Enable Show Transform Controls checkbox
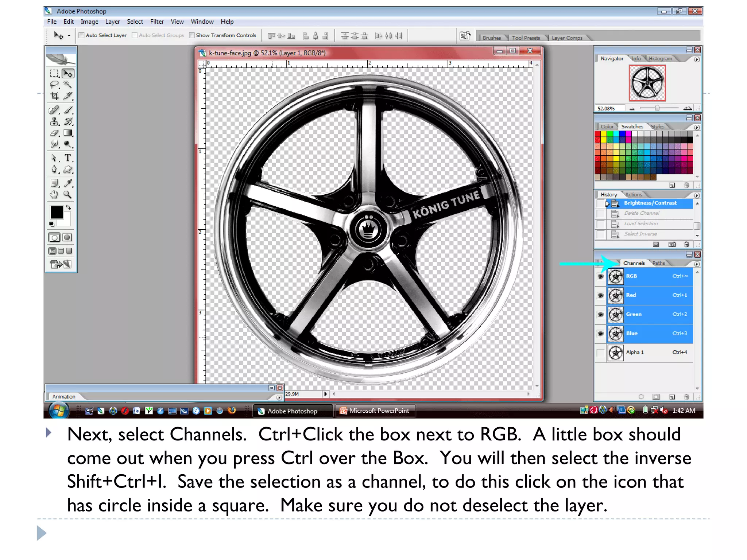The width and height of the screenshot is (747, 560). (x=192, y=35)
